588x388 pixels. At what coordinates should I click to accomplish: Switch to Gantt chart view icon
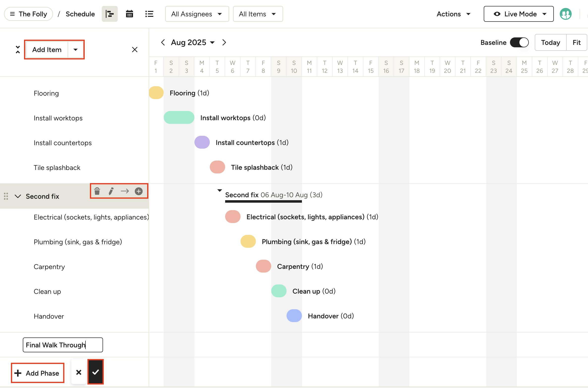click(109, 14)
